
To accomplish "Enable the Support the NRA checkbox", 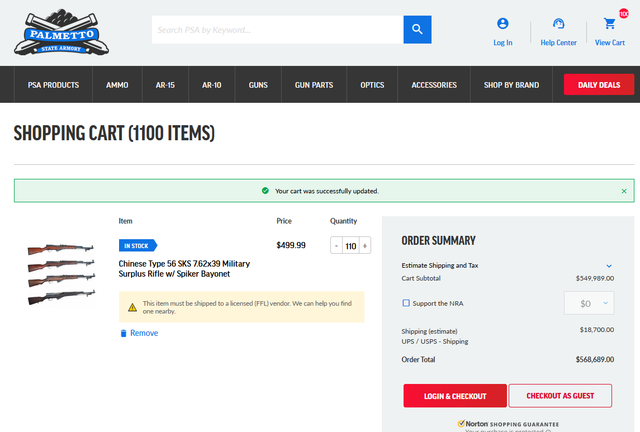I will tap(406, 303).
